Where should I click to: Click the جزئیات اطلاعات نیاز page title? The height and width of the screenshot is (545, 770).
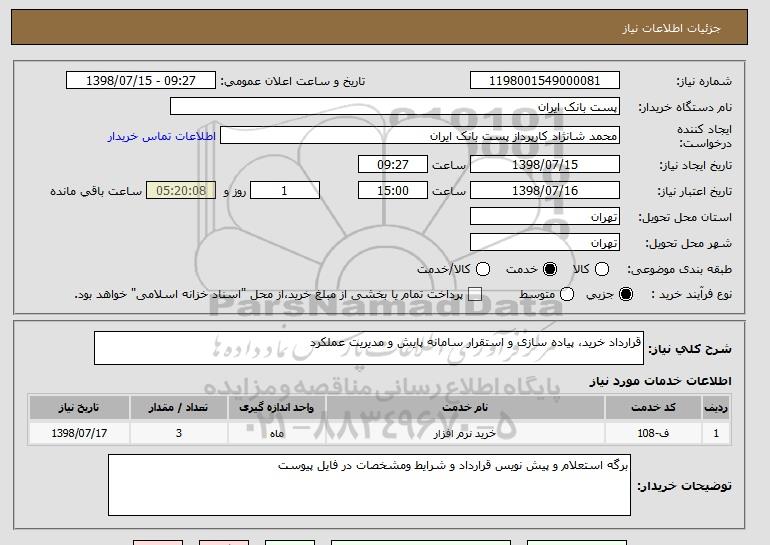pos(671,28)
